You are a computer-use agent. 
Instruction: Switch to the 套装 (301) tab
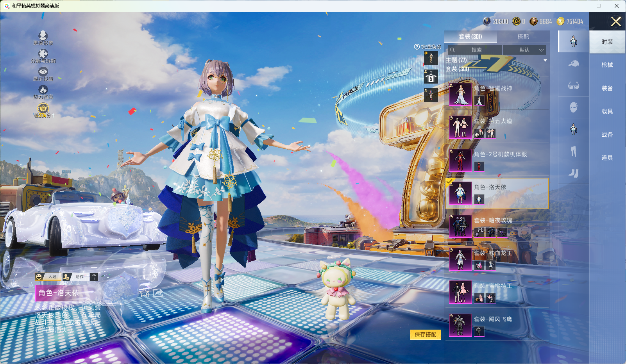[x=470, y=37]
